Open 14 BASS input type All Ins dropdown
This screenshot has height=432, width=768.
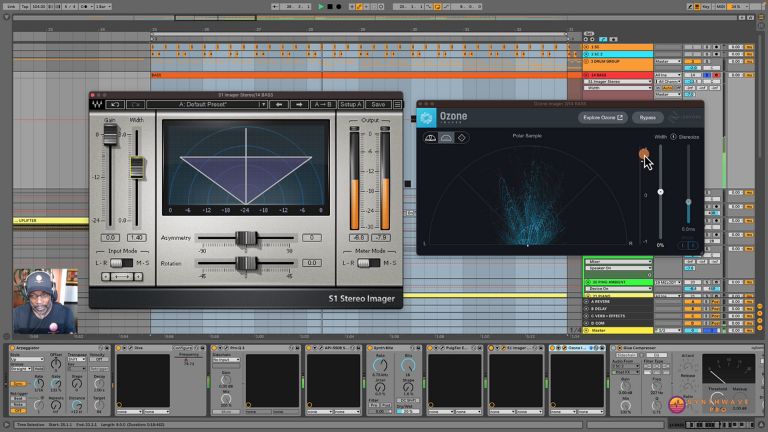668,75
